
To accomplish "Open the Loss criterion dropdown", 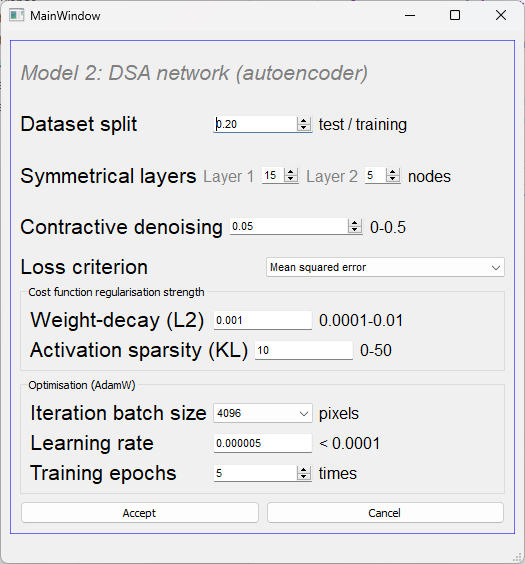I will click(385, 267).
